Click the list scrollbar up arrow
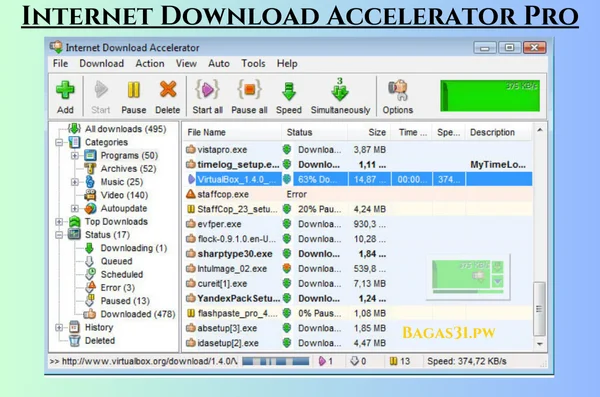The width and height of the screenshot is (600, 397). tap(540, 130)
